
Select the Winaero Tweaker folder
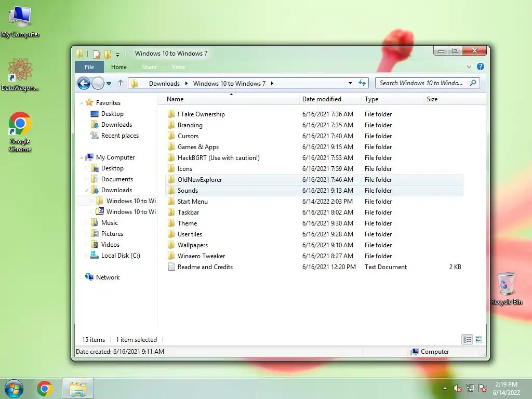click(314, 256)
